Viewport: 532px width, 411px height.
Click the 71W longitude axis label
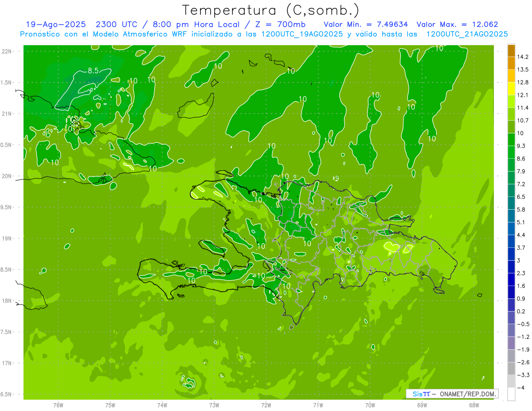318,405
